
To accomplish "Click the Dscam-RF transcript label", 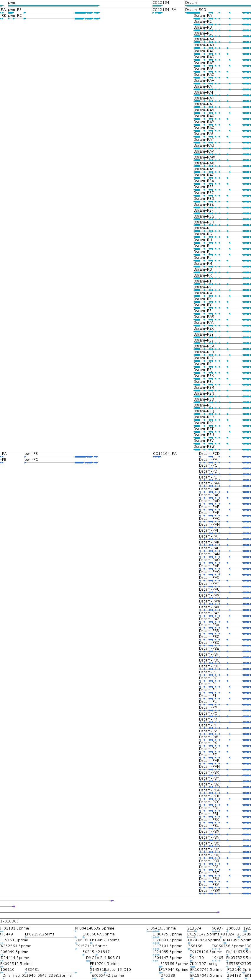I will [x=202, y=228].
